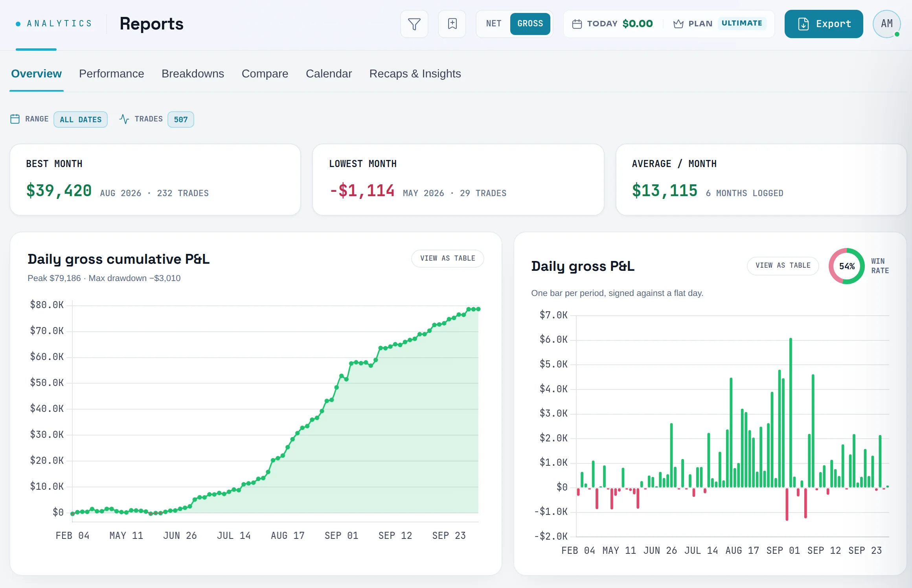The width and height of the screenshot is (912, 588).
Task: Click the Reports page title
Action: [151, 24]
